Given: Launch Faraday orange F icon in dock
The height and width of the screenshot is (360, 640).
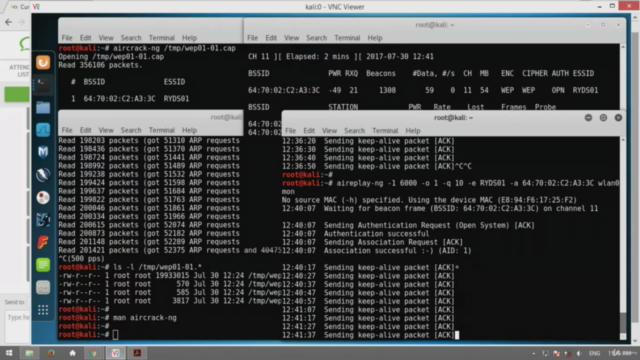Looking at the screenshot, I should pos(43,242).
